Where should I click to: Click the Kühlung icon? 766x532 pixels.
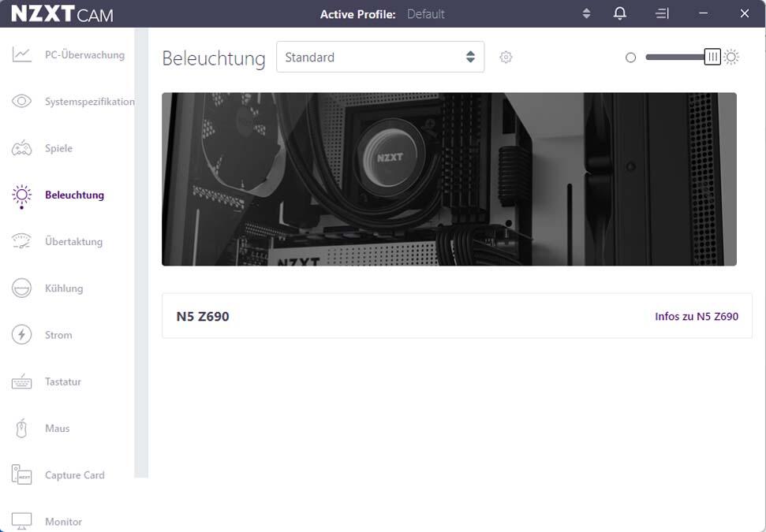point(21,288)
